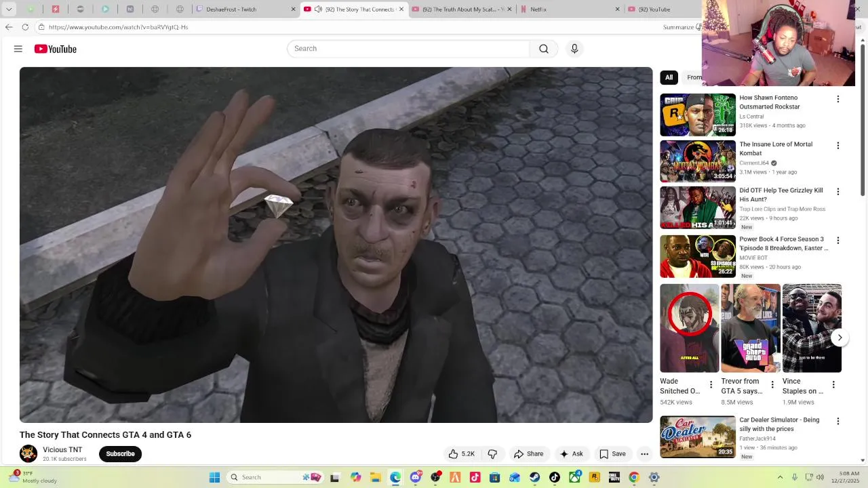The width and height of the screenshot is (868, 488).
Task: Share the video
Action: [529, 454]
